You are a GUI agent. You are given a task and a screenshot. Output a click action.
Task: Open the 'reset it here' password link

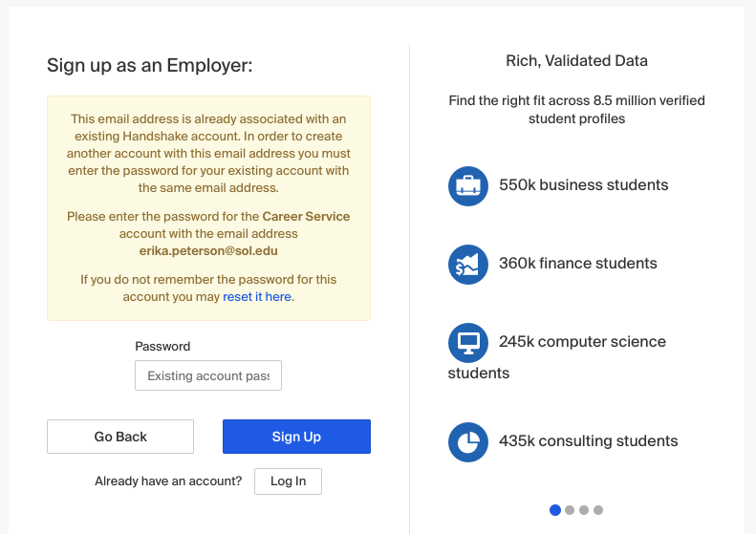point(257,297)
